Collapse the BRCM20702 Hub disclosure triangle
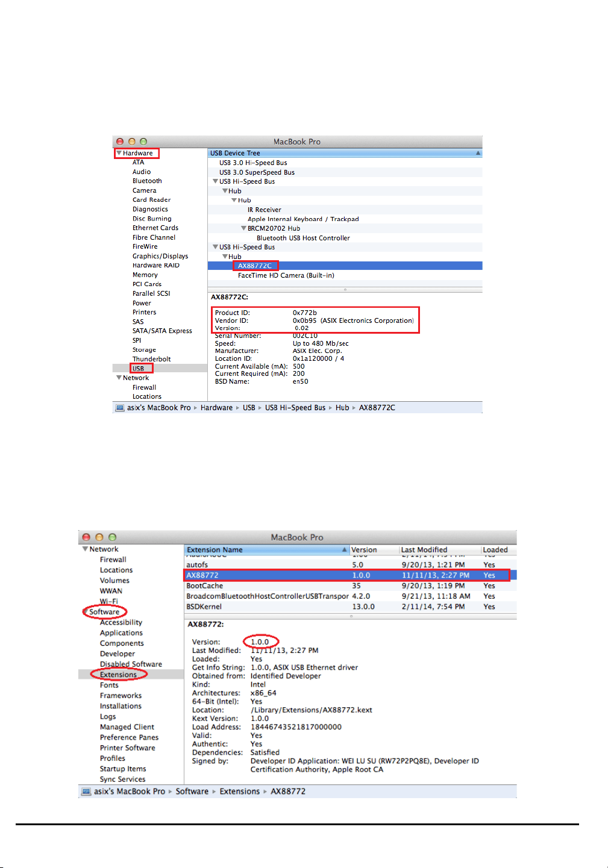 point(243,228)
